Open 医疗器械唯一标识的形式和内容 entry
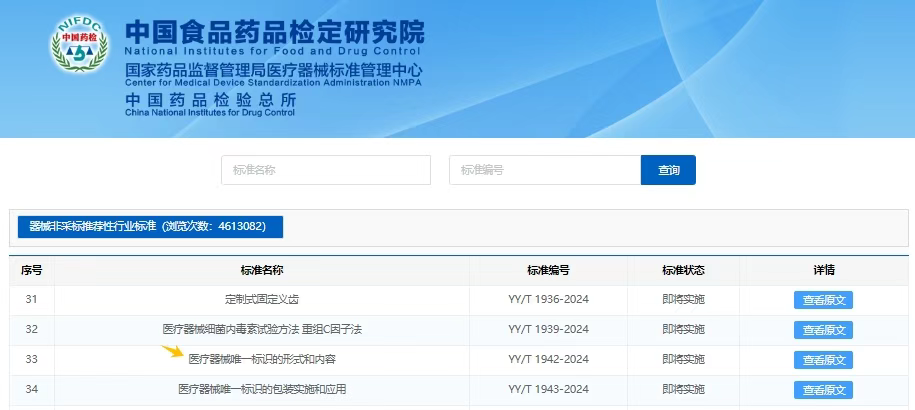Image resolution: width=915 pixels, height=410 pixels. 262,359
